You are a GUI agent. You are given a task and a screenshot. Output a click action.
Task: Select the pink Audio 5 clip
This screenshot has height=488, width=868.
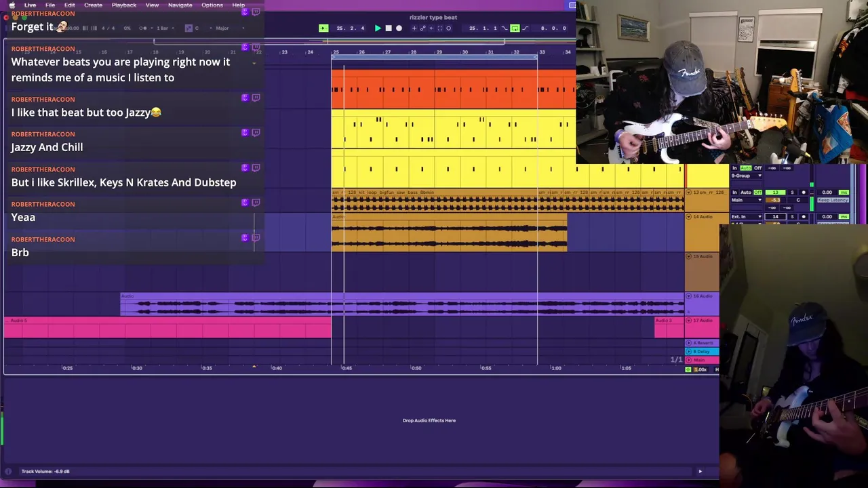[x=167, y=327]
